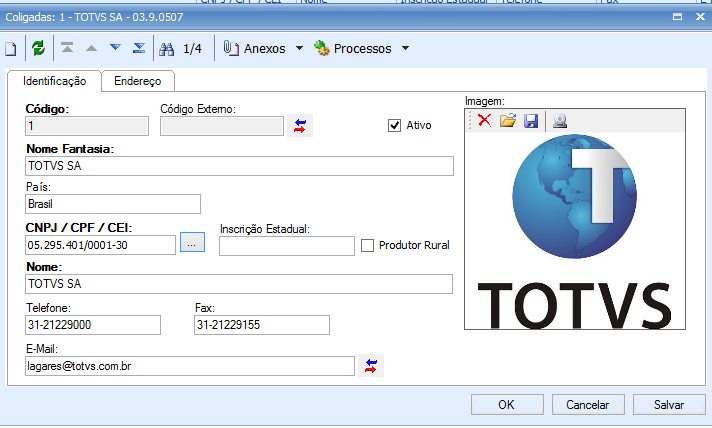
Task: Expand the Processos dropdown arrow
Action: [x=405, y=48]
